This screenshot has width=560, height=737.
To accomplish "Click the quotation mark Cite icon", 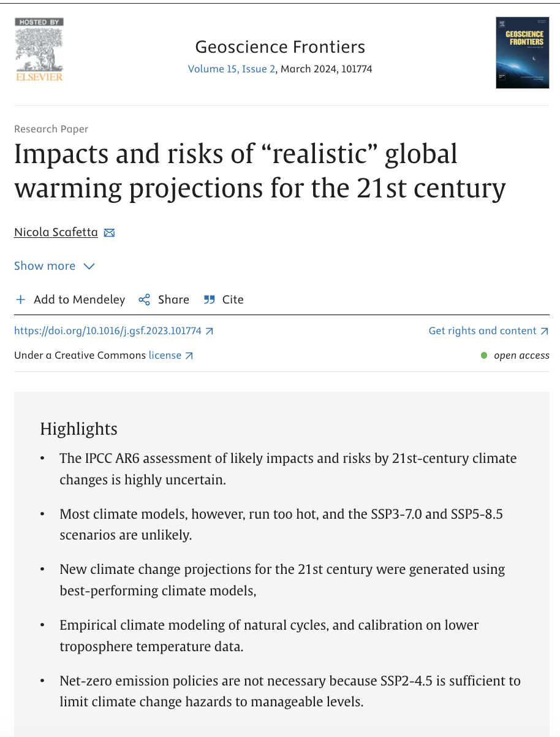I will (x=210, y=300).
